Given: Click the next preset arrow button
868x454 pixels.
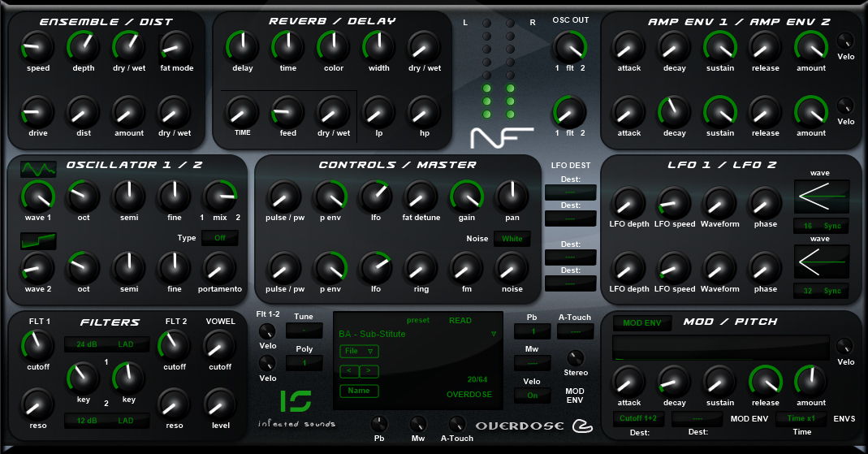Looking at the screenshot, I should point(369,371).
